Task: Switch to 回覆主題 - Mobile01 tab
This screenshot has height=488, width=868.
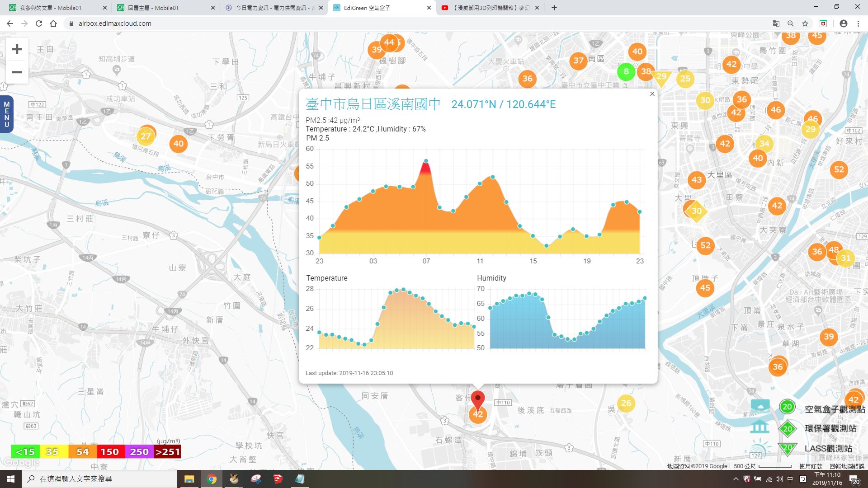Action: point(165,8)
